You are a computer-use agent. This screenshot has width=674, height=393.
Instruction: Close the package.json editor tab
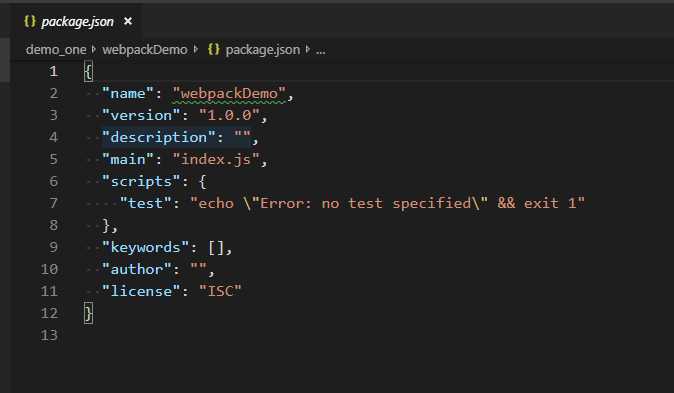coord(128,21)
